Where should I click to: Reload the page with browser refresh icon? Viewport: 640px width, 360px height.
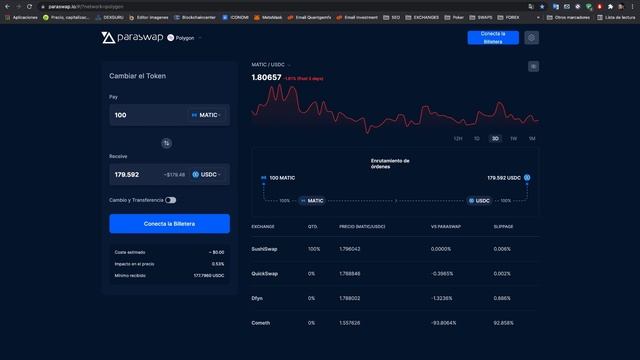(29, 7)
